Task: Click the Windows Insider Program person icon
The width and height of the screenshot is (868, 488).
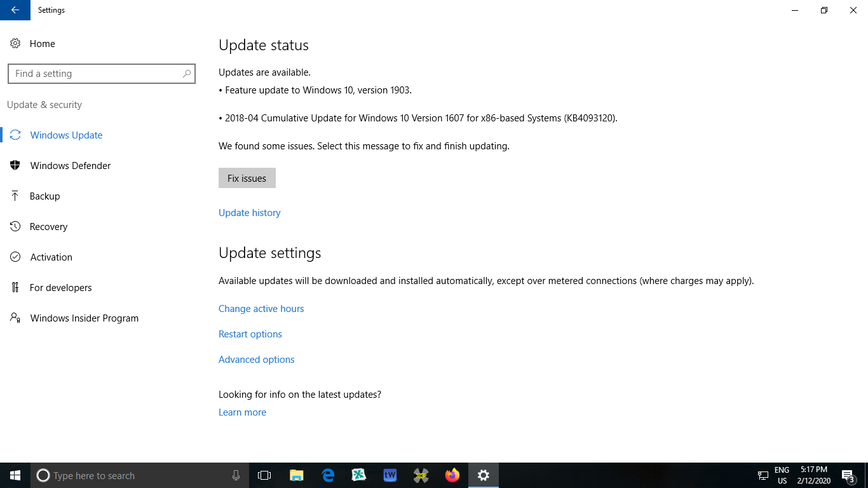Action: (15, 318)
